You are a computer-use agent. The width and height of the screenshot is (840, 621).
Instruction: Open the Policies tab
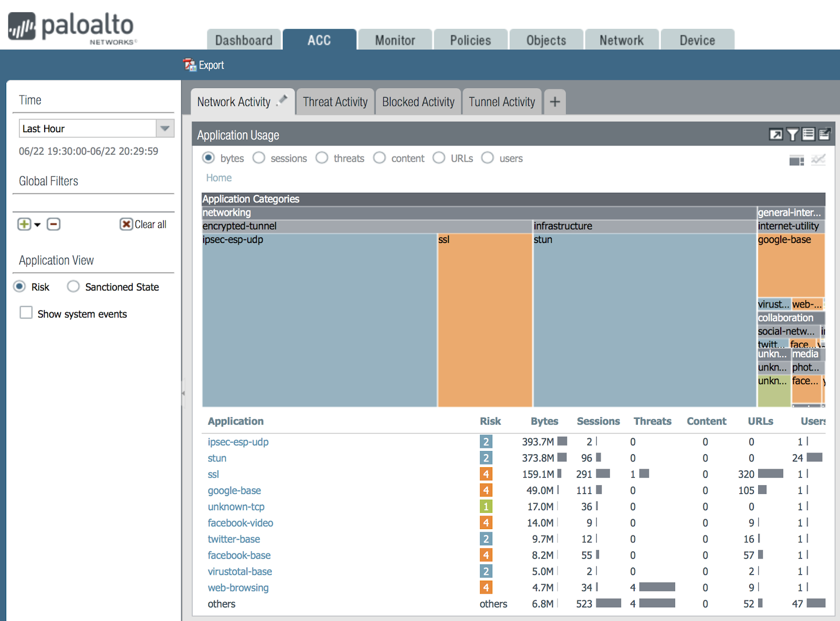[x=470, y=40]
